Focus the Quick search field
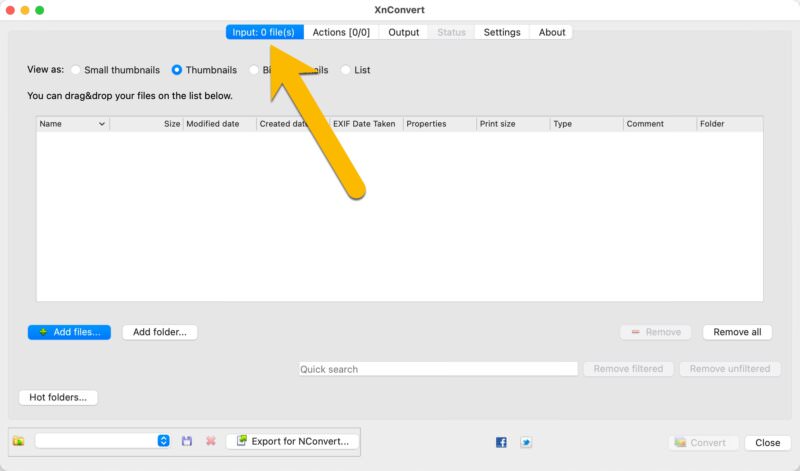The width and height of the screenshot is (800, 471). [438, 369]
